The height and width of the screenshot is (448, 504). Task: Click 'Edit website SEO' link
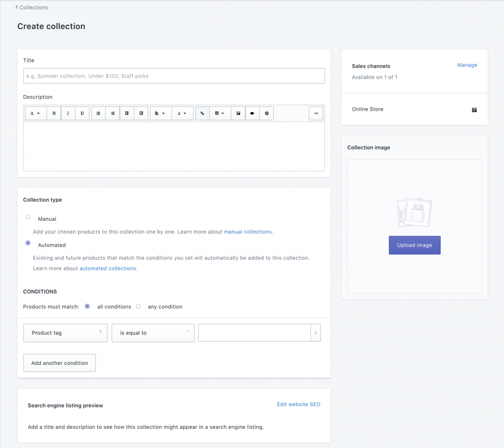299,404
